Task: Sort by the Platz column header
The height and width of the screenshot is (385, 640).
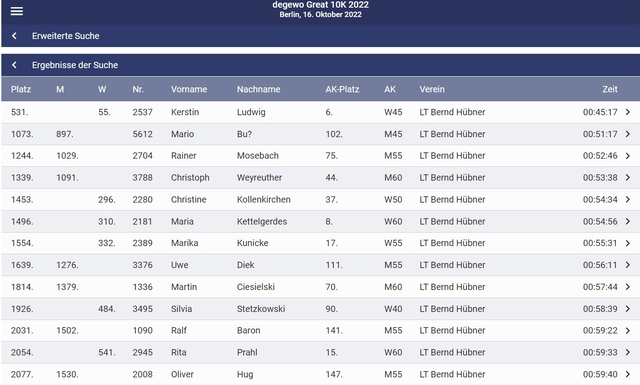Action: 21,89
